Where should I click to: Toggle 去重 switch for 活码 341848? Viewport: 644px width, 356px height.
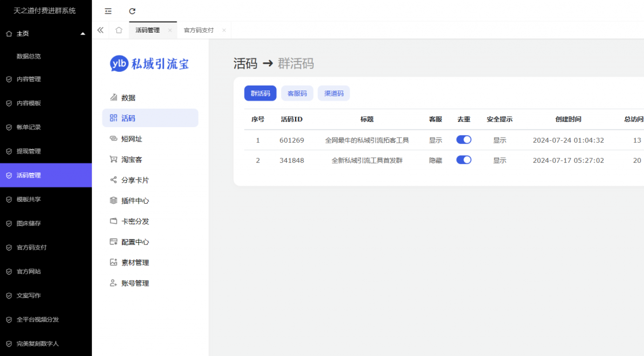464,160
